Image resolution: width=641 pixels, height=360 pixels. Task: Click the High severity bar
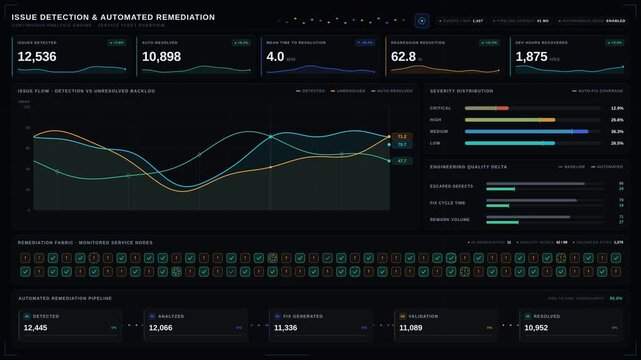click(x=510, y=120)
